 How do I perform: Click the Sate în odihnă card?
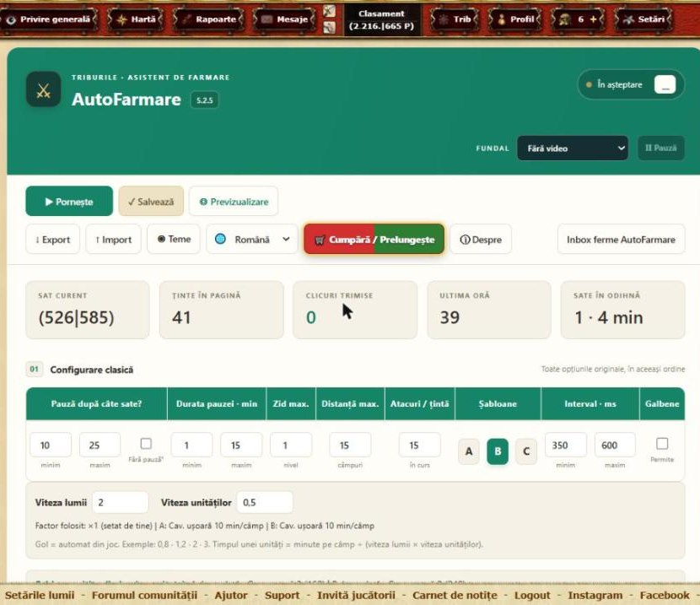622,310
